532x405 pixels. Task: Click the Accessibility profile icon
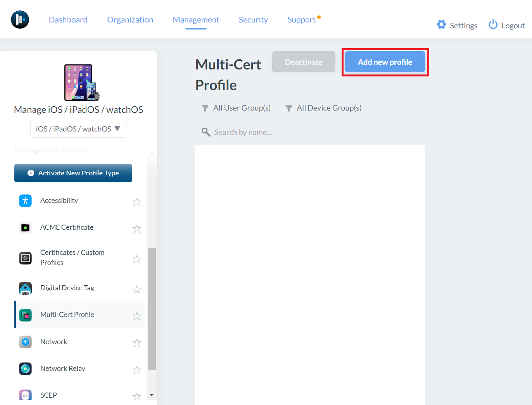coord(25,201)
